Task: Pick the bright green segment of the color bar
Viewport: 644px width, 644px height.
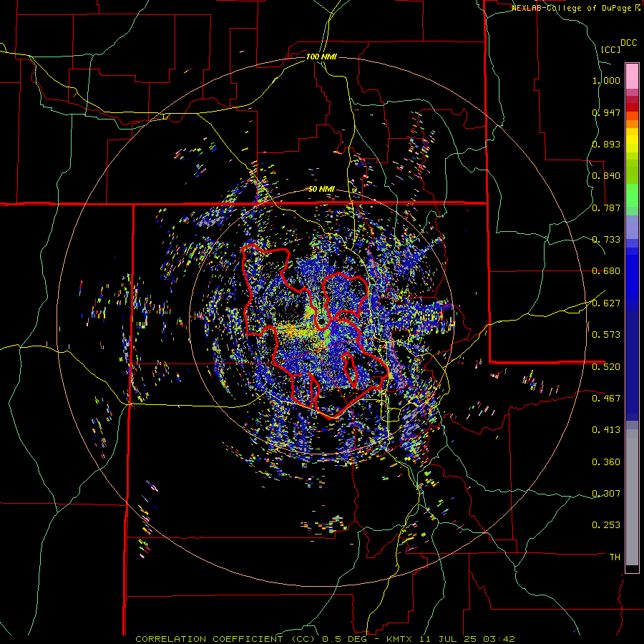Action: pos(632,195)
